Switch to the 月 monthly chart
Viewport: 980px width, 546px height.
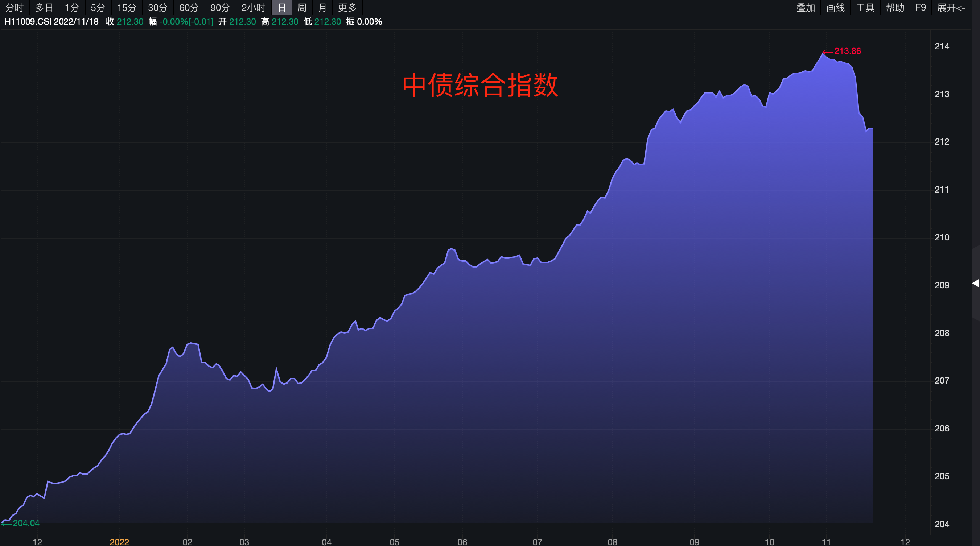322,7
